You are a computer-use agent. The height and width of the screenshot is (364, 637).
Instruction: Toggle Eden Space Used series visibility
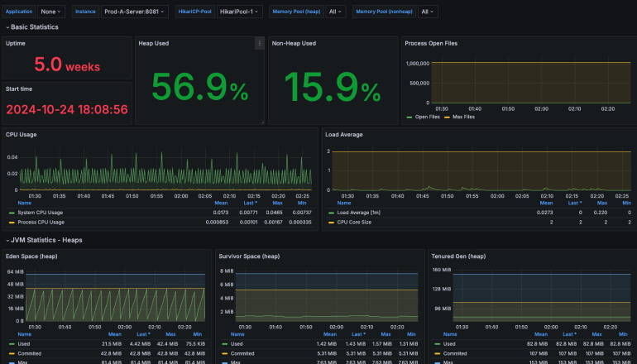click(x=23, y=343)
